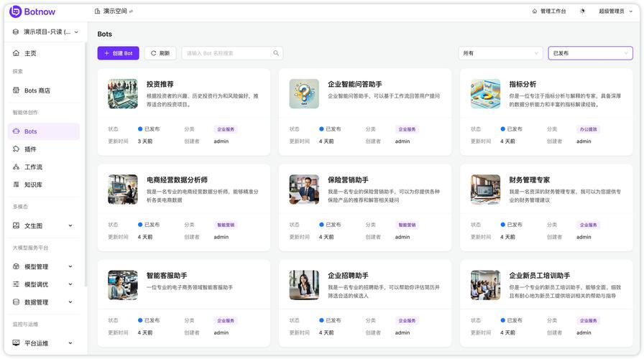Screen dimensions: 644x359
Task: Expand the 演示项目-只读 project dropdown
Action: pyautogui.click(x=45, y=32)
